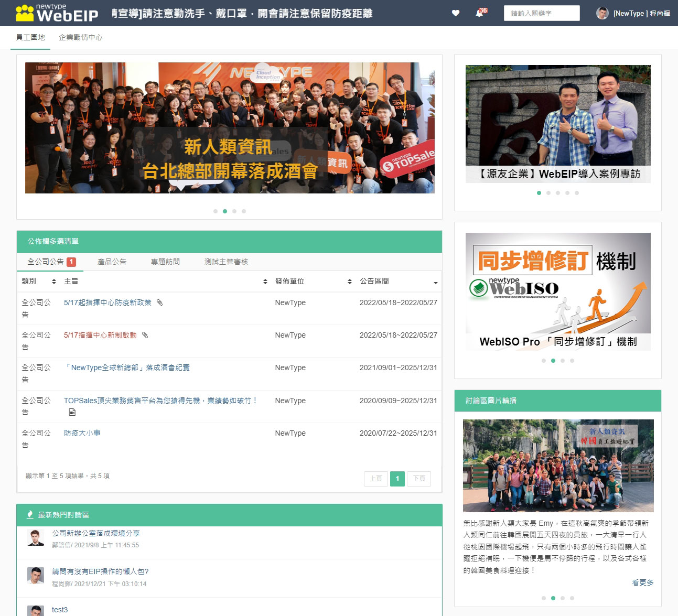Select fifth dot under 源友企業 carousel
Image resolution: width=678 pixels, height=616 pixels.
[x=577, y=193]
